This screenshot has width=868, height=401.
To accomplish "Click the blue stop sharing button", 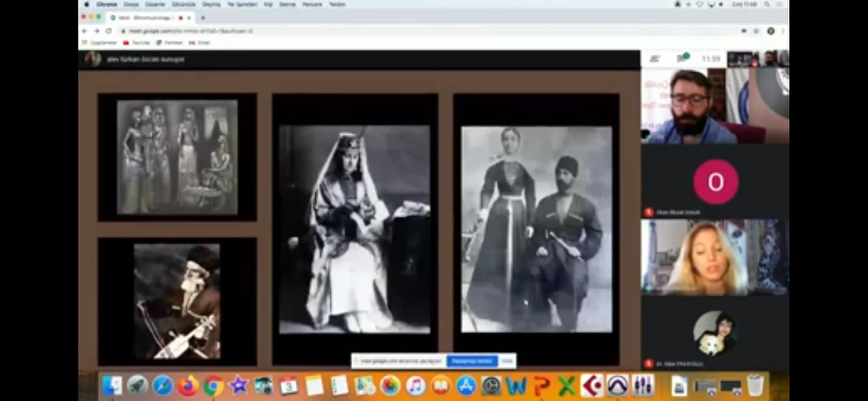I will (x=472, y=361).
